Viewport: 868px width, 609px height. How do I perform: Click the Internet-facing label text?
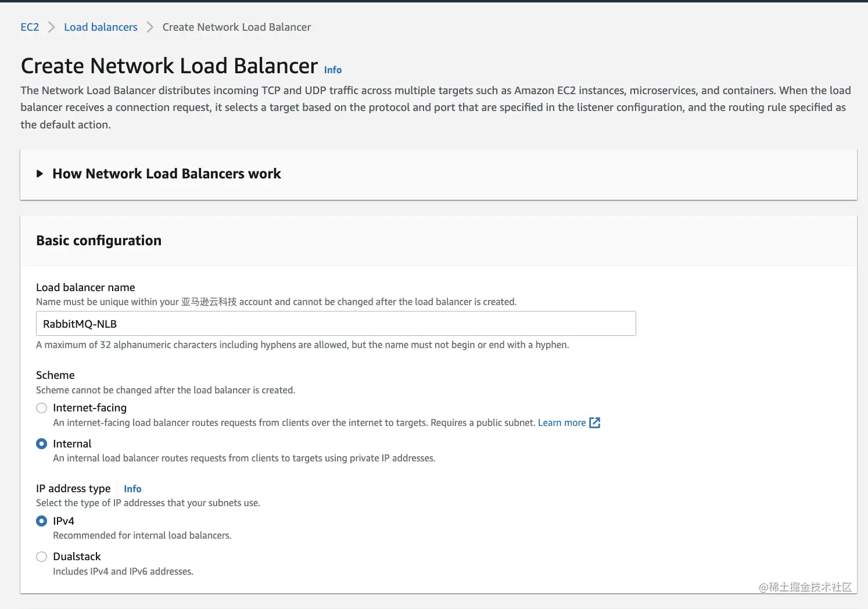pyautogui.click(x=89, y=408)
